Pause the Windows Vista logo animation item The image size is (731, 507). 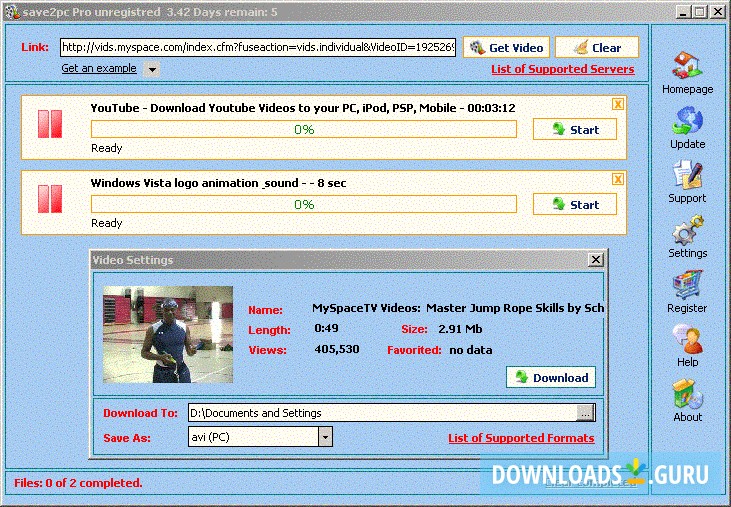(x=50, y=199)
